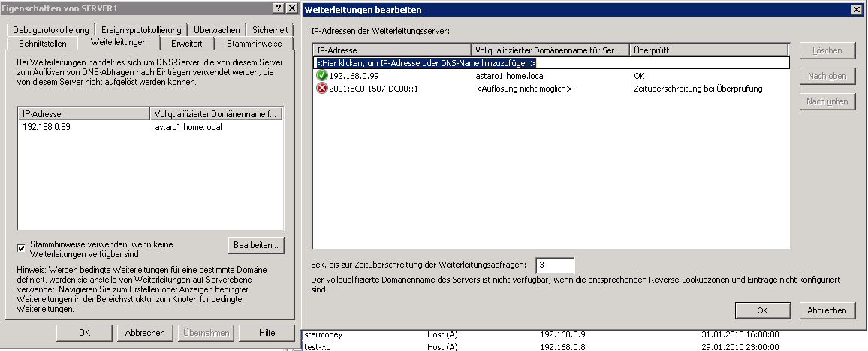
Task: Click Abbrechen in the edit forwarders dialog
Action: [x=827, y=310]
